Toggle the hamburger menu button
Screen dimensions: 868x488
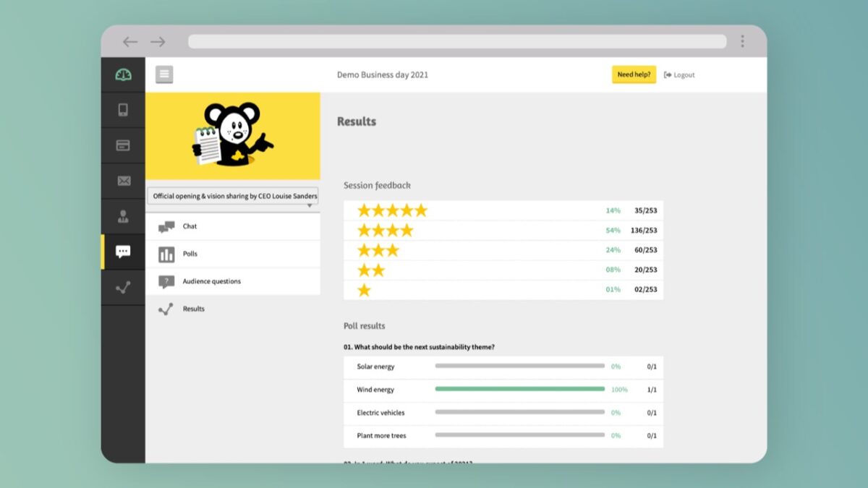point(164,74)
